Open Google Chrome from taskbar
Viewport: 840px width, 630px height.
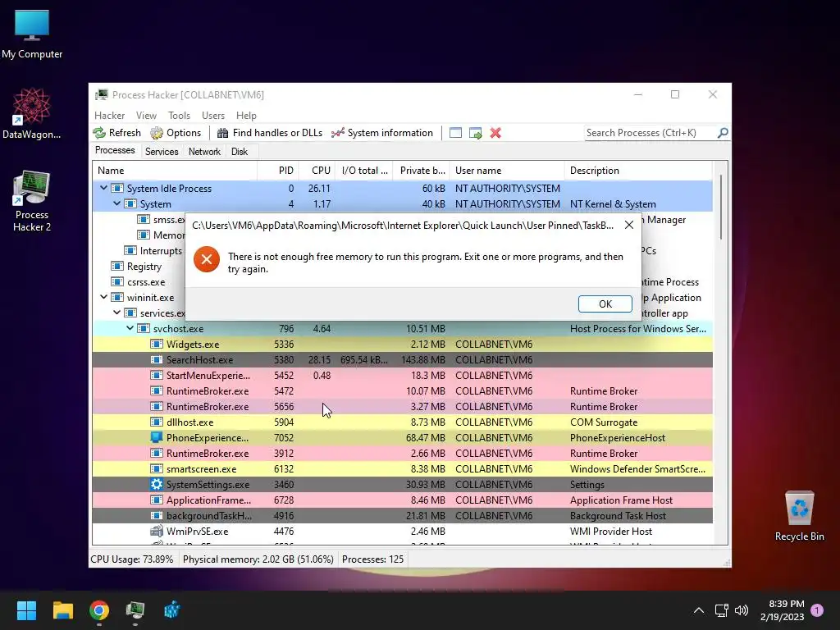99,610
